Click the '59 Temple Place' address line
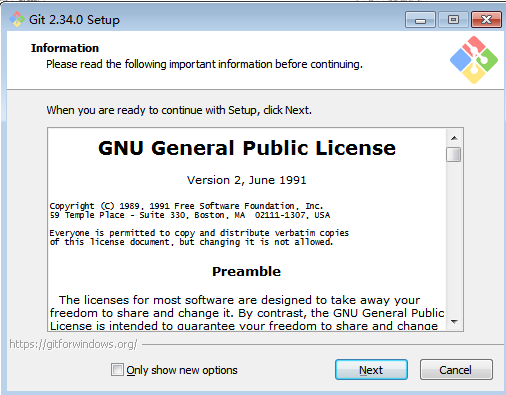This screenshot has height=395, width=506. point(190,215)
